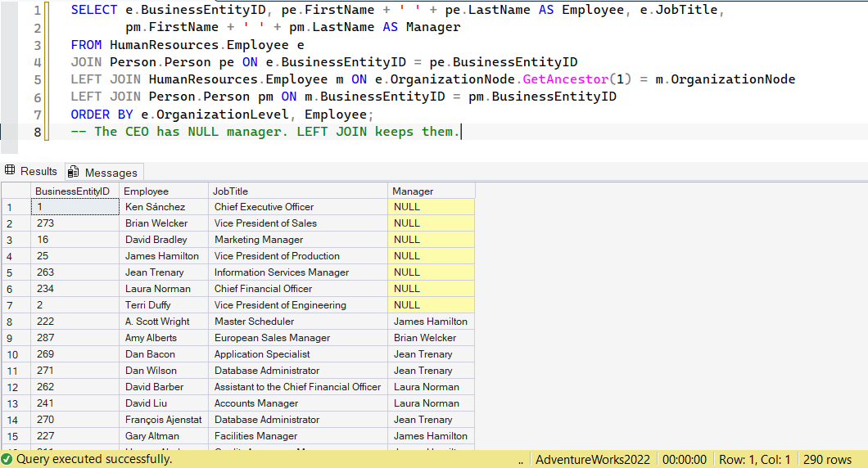Click the NULL manager cell for James Hamilton row

point(432,255)
